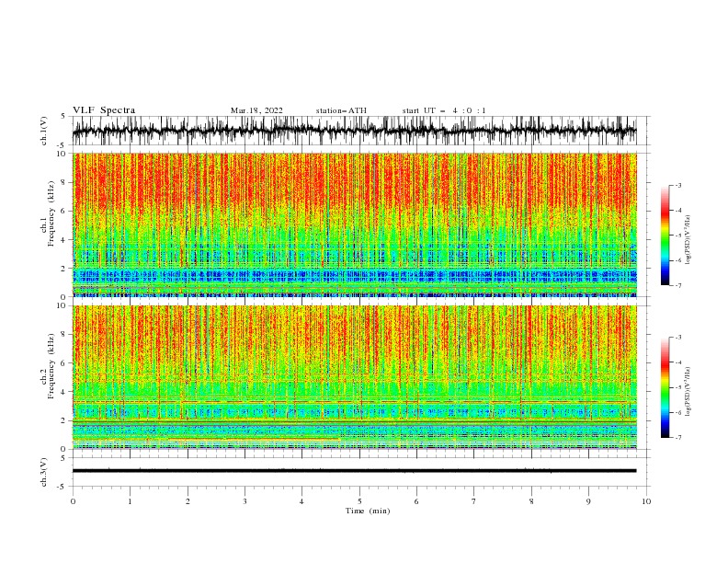Image resolution: width=728 pixels, height=563 pixels.
Task: Click the "-5" label on ch.2 color bar
Action: [x=677, y=387]
